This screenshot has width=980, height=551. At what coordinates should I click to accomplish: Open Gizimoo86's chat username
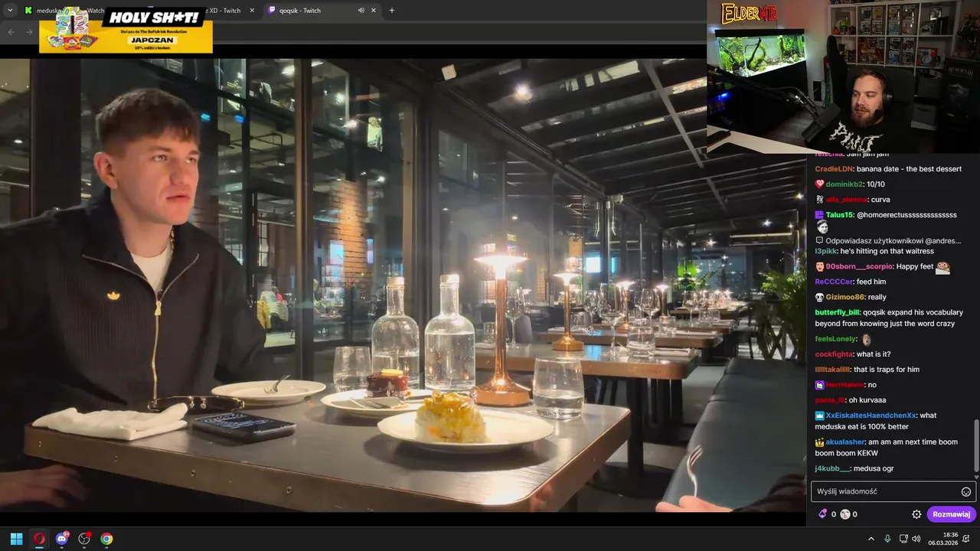[845, 297]
